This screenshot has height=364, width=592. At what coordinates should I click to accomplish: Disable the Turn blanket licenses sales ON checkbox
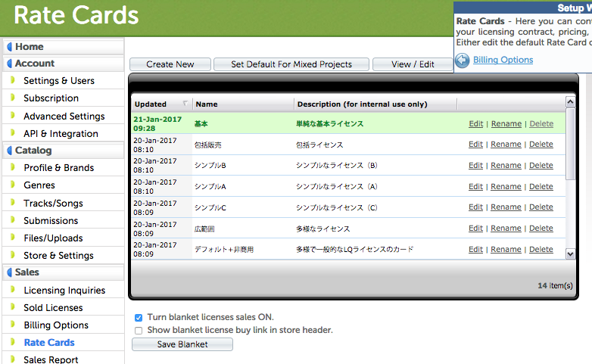click(139, 318)
